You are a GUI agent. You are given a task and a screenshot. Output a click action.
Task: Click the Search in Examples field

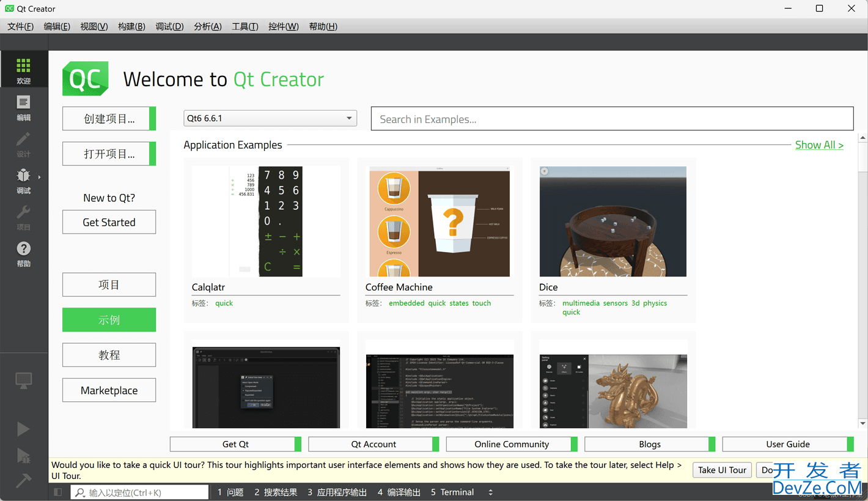[612, 119]
